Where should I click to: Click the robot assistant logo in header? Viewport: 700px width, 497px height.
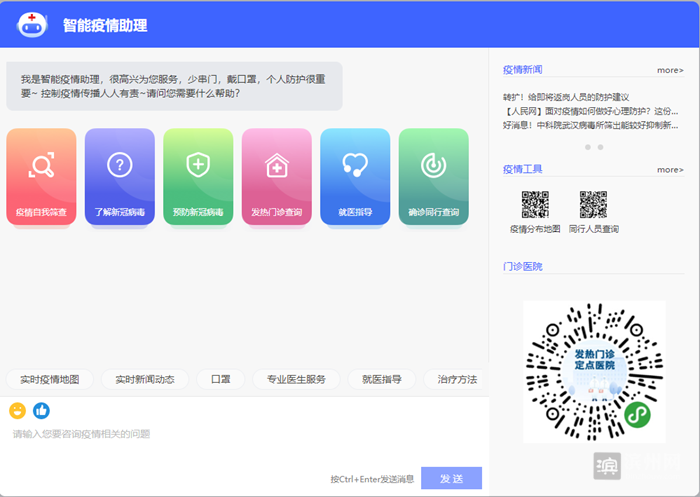coord(32,25)
